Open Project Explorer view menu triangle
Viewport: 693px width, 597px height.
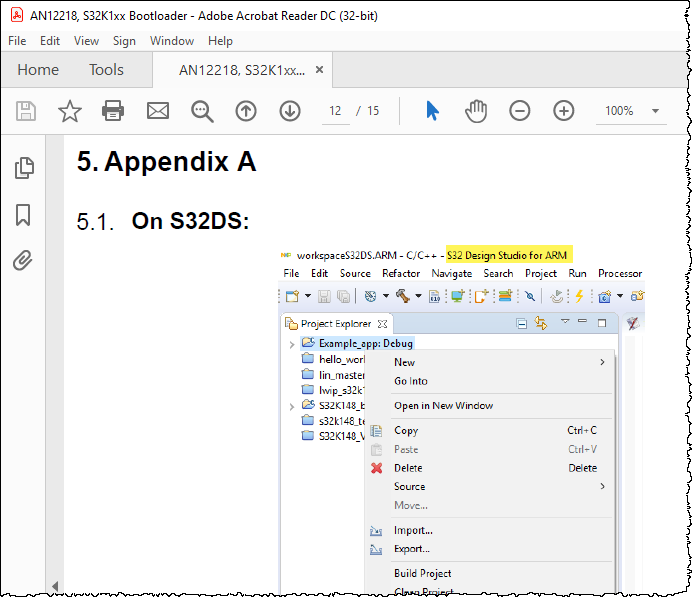pos(565,321)
